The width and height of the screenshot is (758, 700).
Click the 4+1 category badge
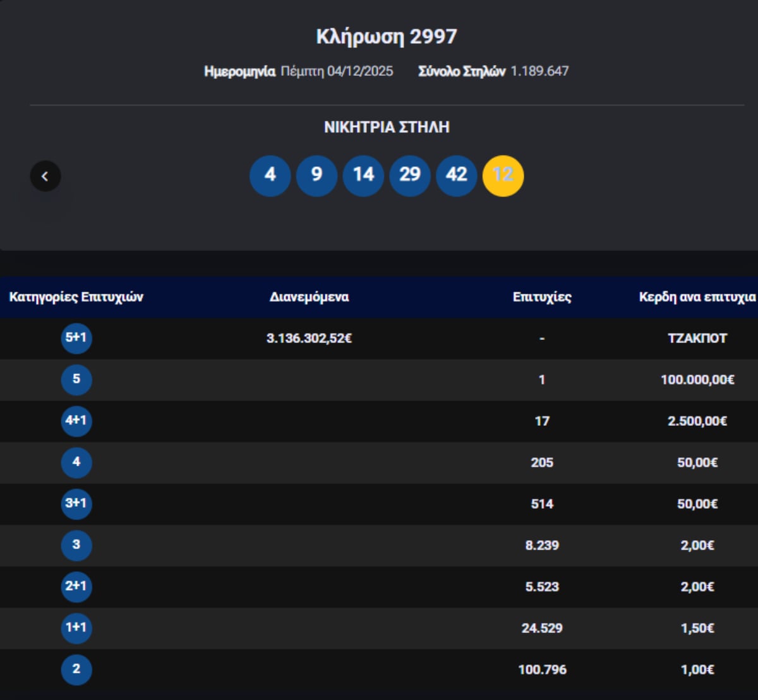[x=76, y=421]
